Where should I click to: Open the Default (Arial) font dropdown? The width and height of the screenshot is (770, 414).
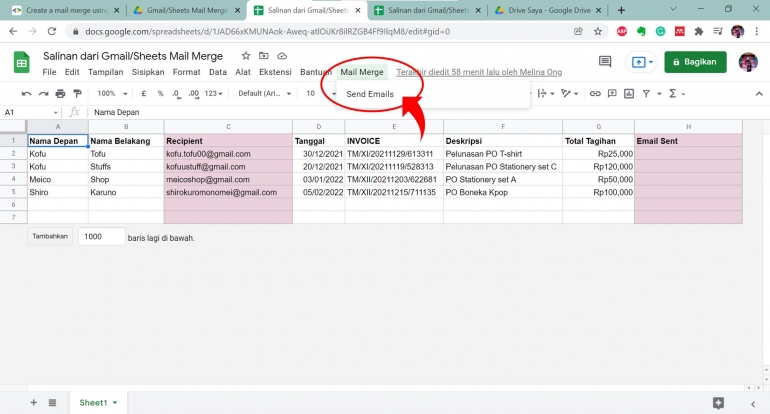[265, 93]
